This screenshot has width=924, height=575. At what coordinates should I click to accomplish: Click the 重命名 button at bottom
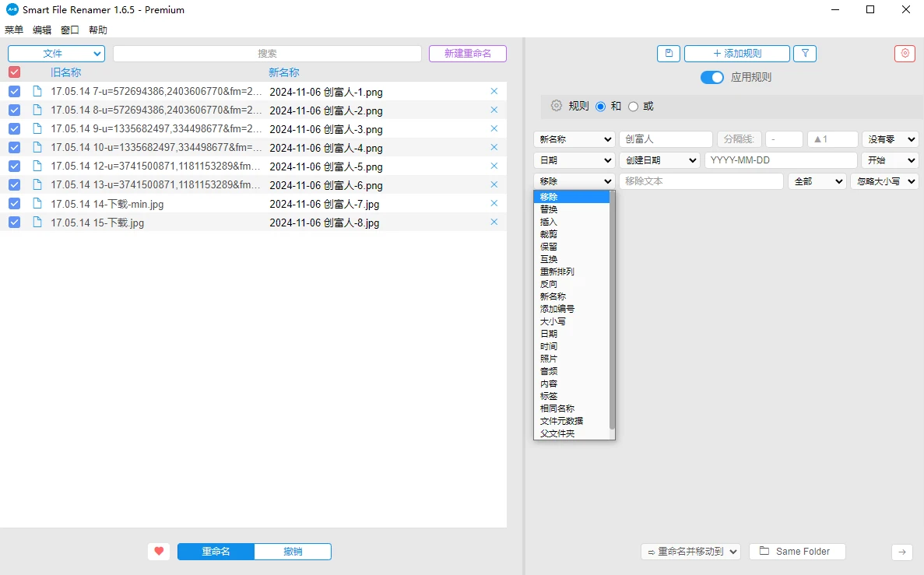[x=215, y=551]
